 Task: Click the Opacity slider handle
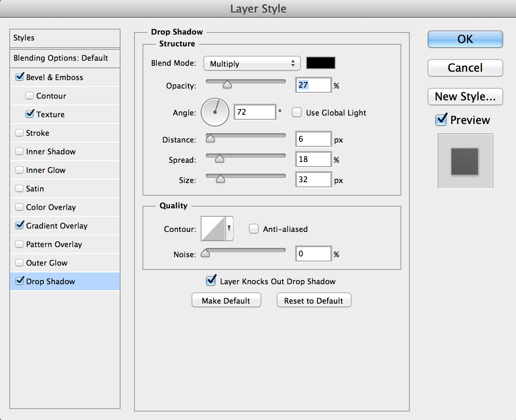tap(227, 85)
